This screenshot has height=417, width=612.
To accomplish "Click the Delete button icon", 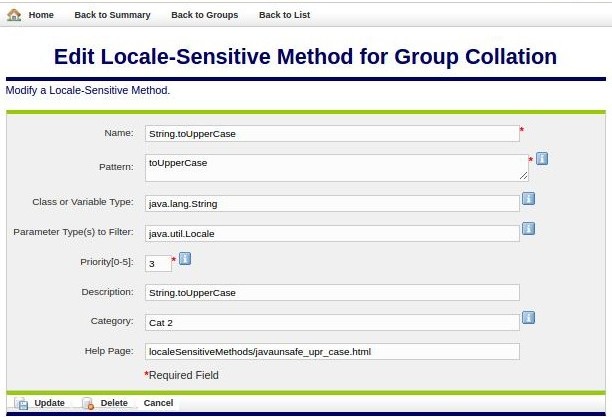I will pos(88,403).
